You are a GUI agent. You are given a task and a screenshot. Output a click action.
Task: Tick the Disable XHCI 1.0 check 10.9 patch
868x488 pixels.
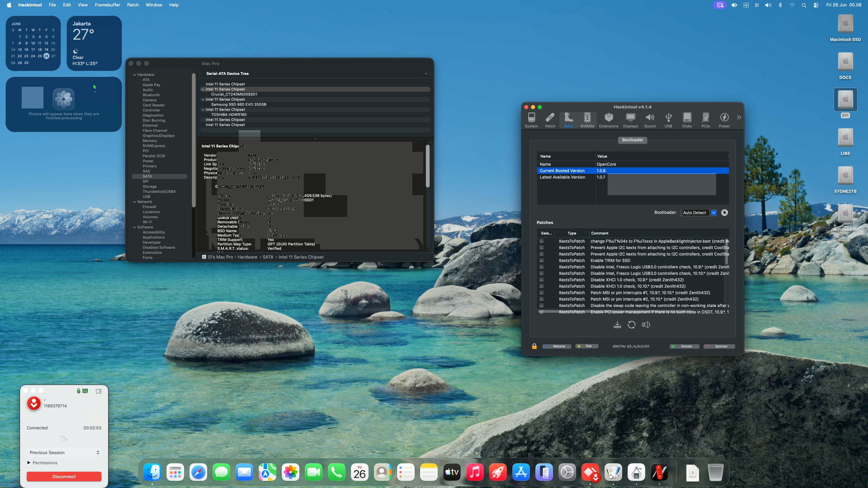[x=541, y=280]
